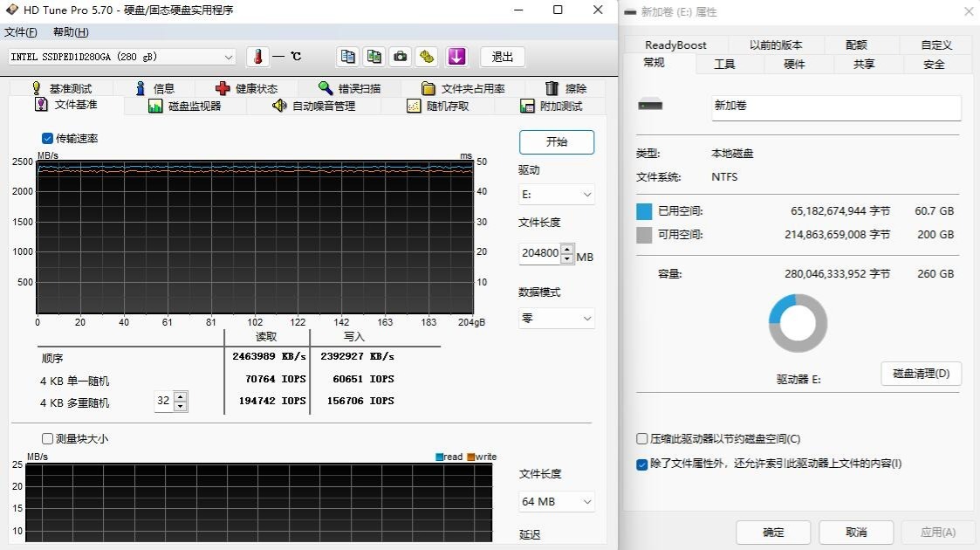Open the 文件(F) menu
The width and height of the screenshot is (980, 550).
click(x=21, y=32)
